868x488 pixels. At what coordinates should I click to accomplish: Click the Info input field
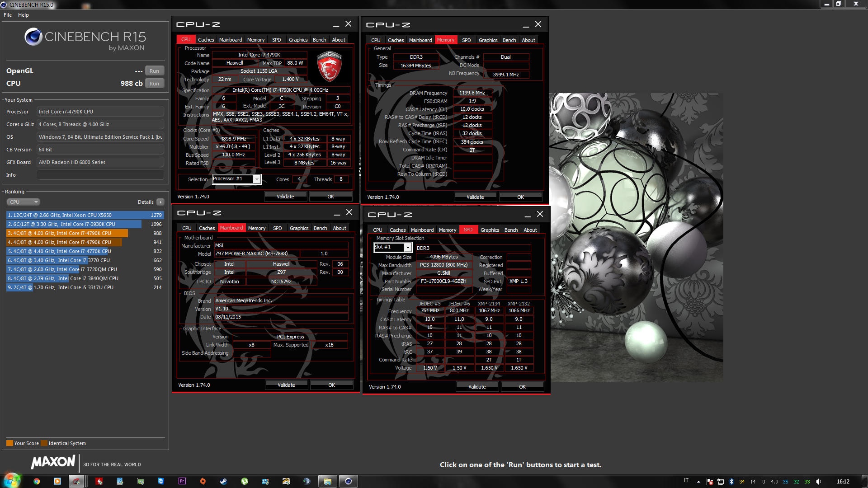100,175
